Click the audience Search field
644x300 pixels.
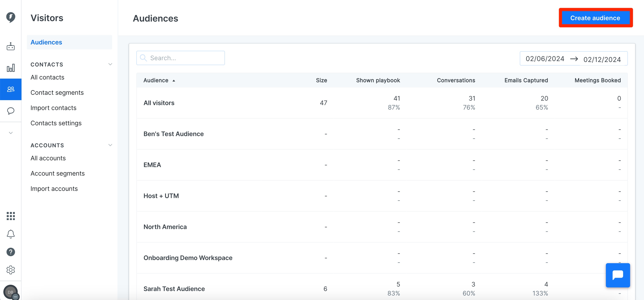pyautogui.click(x=180, y=58)
